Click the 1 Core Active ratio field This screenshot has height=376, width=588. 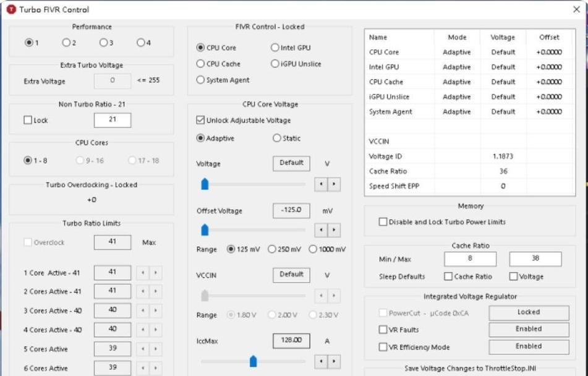click(x=113, y=273)
